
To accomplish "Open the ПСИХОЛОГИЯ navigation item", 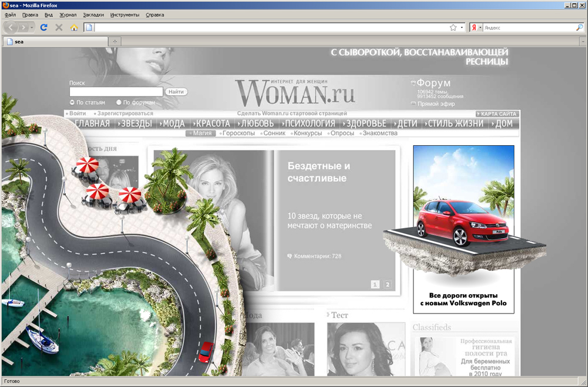I will 310,124.
